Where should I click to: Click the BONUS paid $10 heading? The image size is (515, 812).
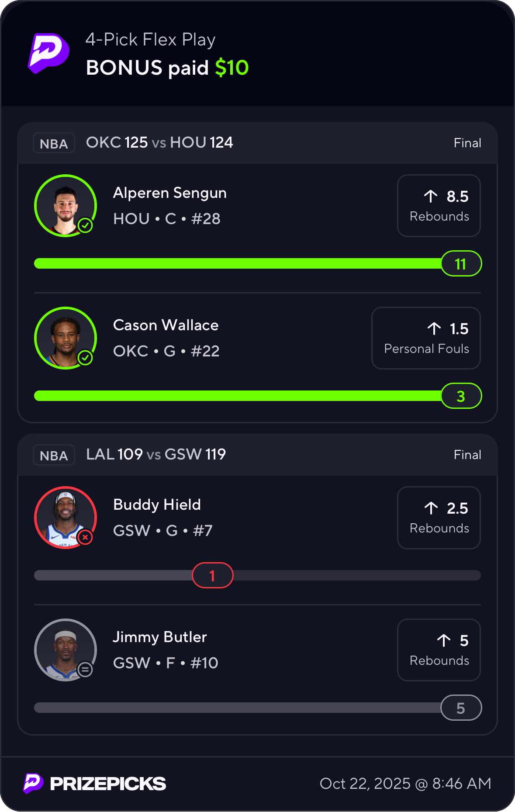[167, 68]
